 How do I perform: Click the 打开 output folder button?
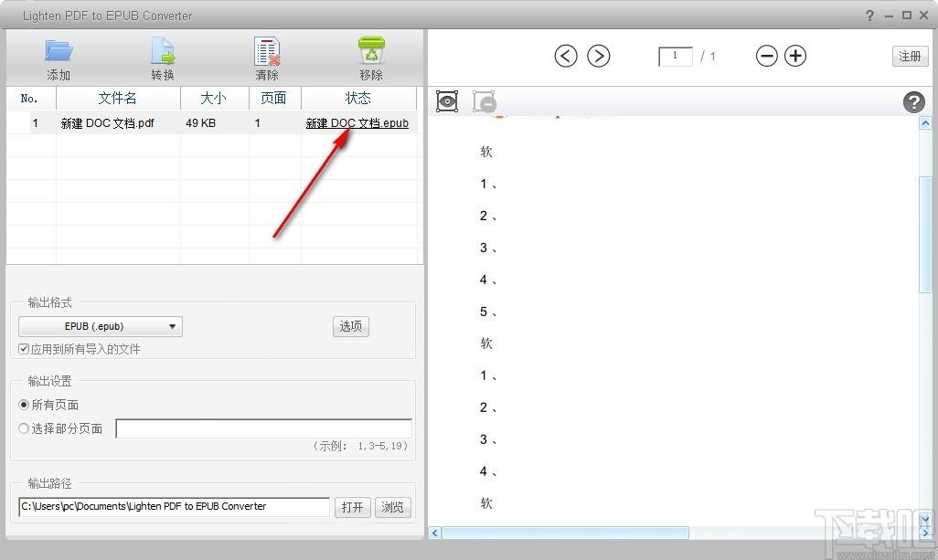pos(352,507)
